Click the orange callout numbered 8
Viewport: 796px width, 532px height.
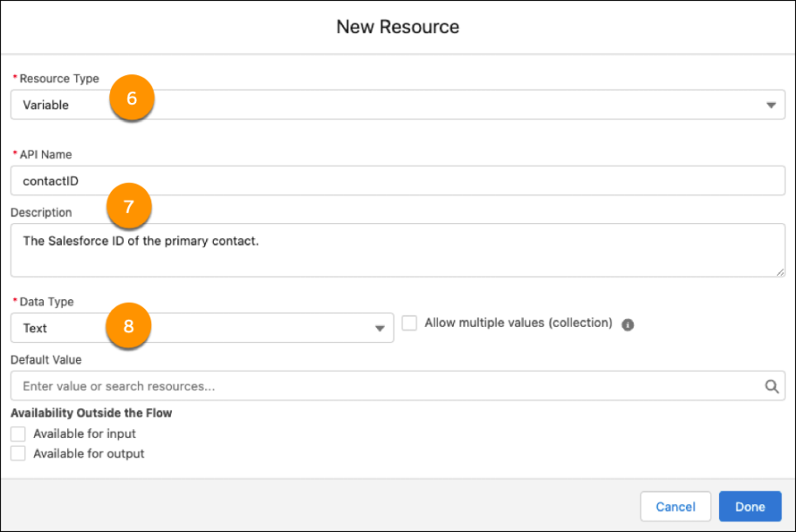pyautogui.click(x=128, y=326)
